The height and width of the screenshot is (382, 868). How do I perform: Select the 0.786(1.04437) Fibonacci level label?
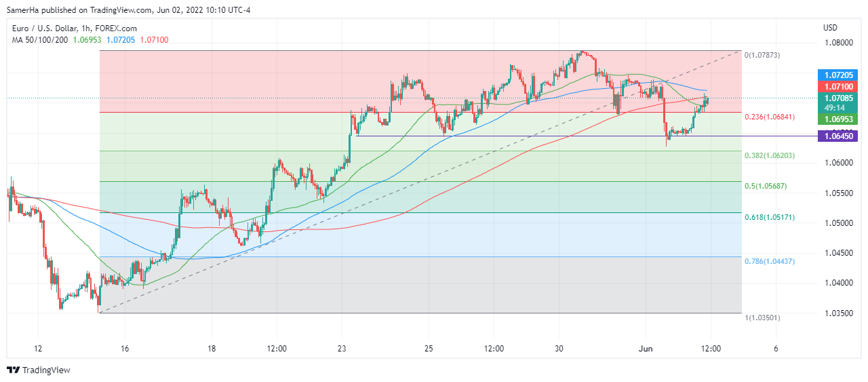pos(770,261)
